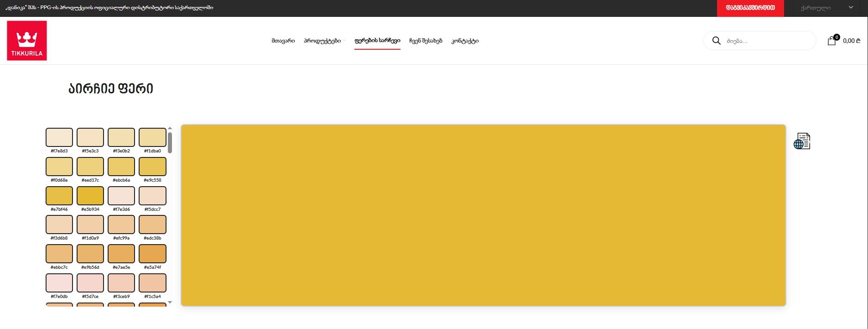The height and width of the screenshot is (329, 868).
Task: Click the swatch list scroll-down arrow
Action: pos(170,302)
